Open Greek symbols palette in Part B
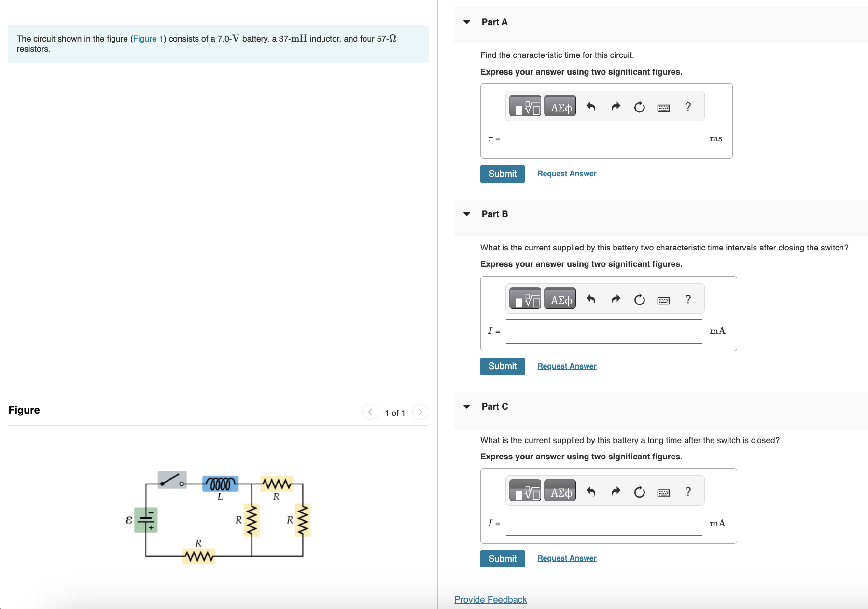Viewport: 868px width, 609px height. tap(560, 299)
